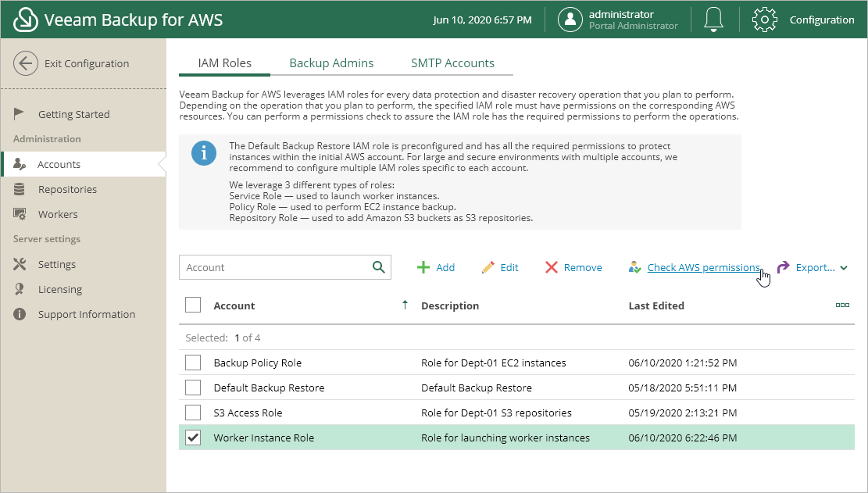Open Configuration gear icon
Screen dimensions: 868x493
click(x=764, y=20)
